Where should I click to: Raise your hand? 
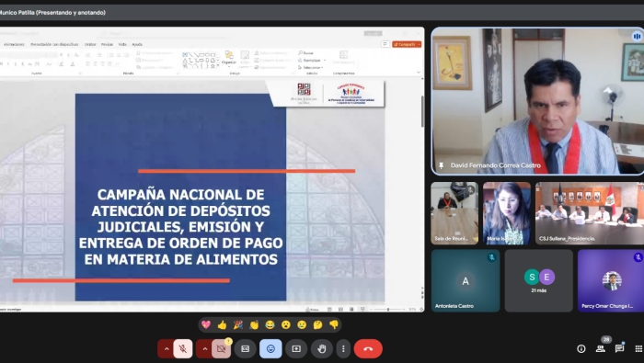pos(322,348)
